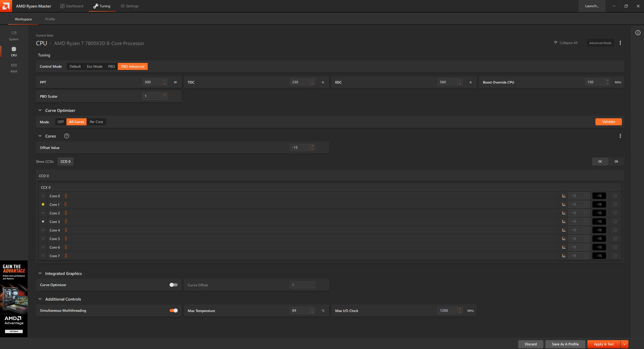Click the Core 3 link chain icon
Viewport: 644px width, 349px height.
[66, 221]
